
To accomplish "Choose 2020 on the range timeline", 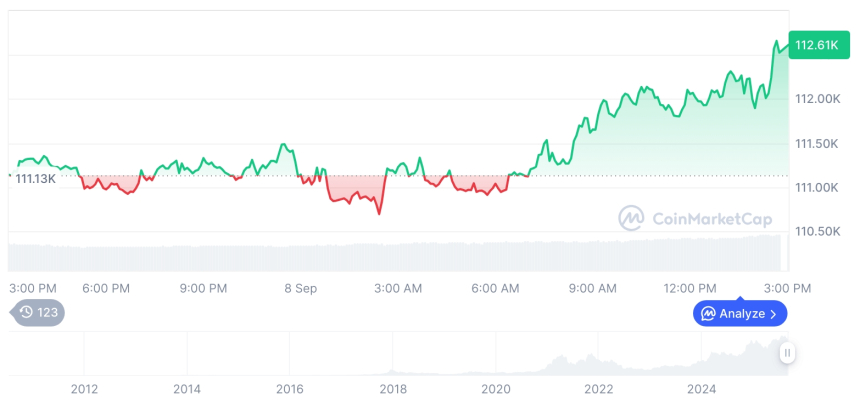I will [496, 388].
